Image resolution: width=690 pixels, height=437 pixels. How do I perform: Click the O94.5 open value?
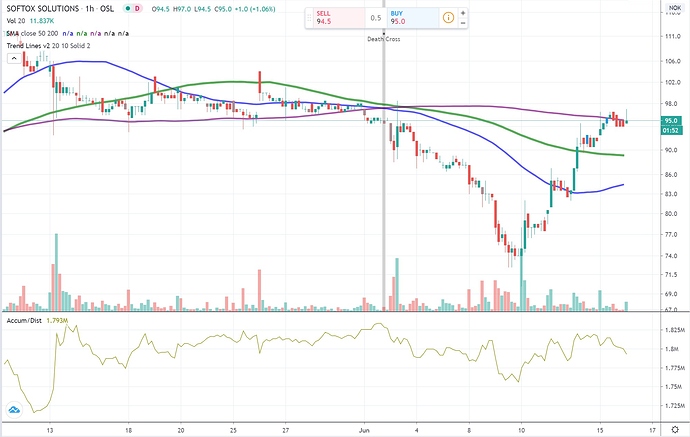[x=161, y=9]
